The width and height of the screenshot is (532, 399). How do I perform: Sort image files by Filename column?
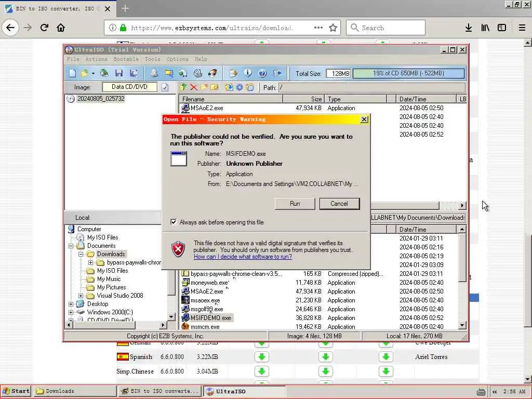coord(231,99)
